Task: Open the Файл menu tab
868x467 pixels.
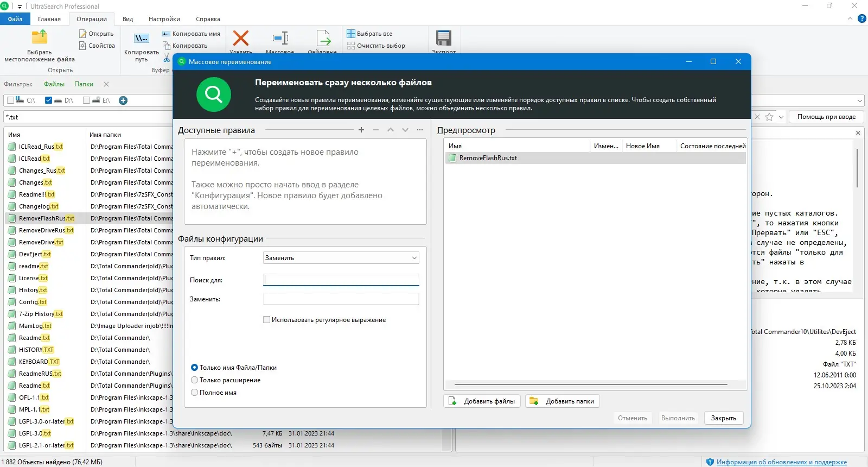Action: 15,19
